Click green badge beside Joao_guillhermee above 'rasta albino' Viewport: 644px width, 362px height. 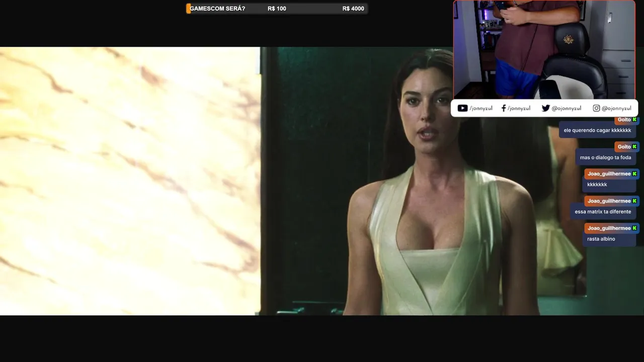[x=634, y=228]
